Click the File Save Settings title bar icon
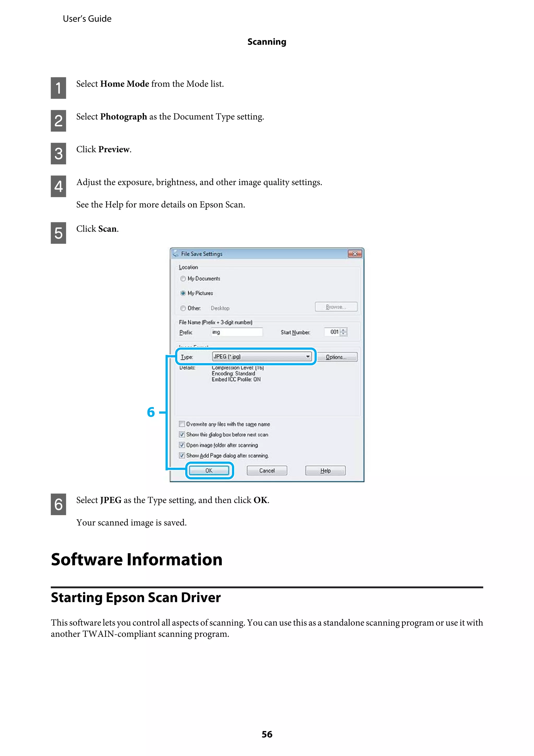This screenshot has height=756, width=534. (x=176, y=254)
